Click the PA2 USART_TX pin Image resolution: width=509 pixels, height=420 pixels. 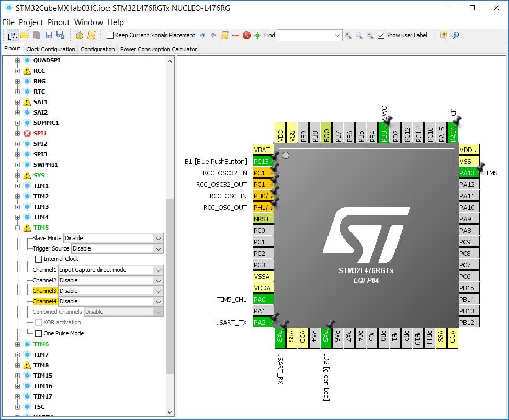point(263,322)
